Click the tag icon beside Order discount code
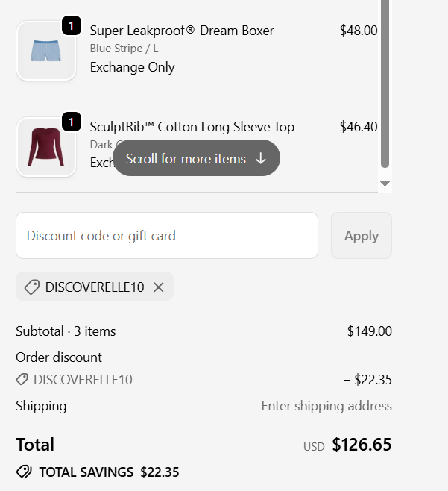448x491 pixels. click(x=22, y=380)
